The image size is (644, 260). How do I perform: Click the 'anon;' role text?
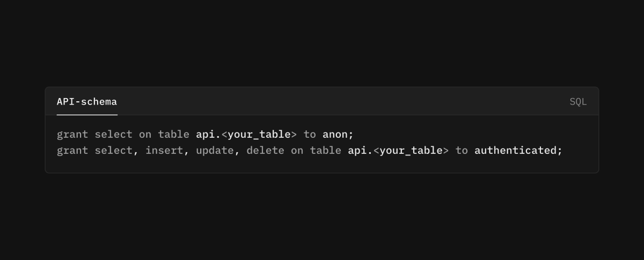[338, 135]
